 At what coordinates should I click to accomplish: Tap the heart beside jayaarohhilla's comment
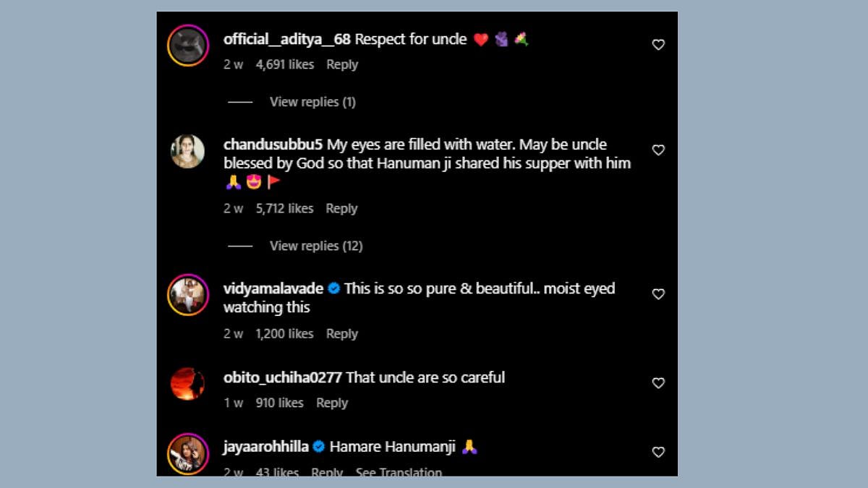pyautogui.click(x=658, y=452)
